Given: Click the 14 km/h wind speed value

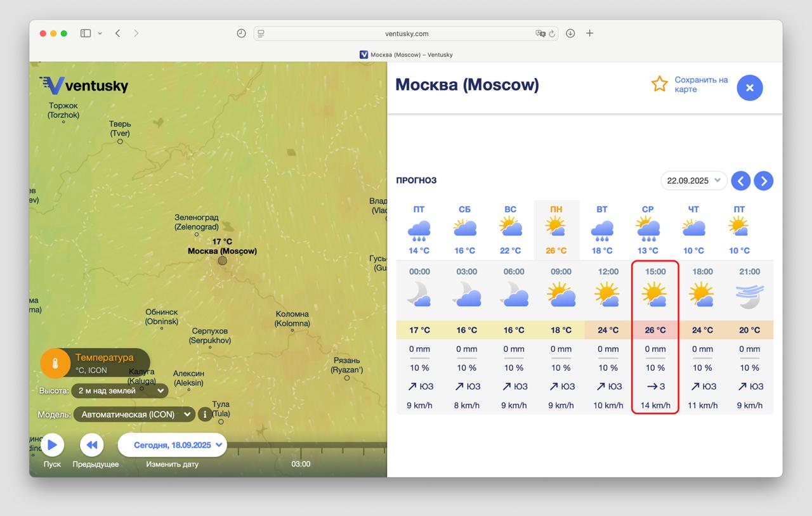Looking at the screenshot, I should pos(655,405).
